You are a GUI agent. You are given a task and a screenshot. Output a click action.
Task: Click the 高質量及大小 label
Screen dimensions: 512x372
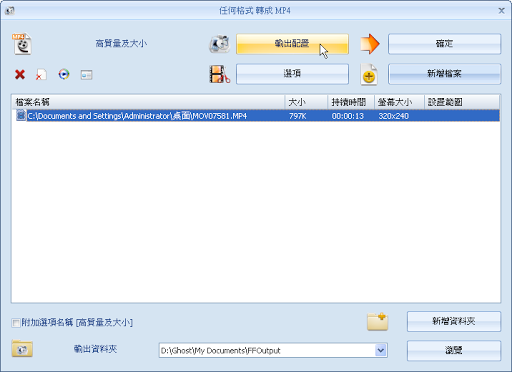click(x=121, y=43)
